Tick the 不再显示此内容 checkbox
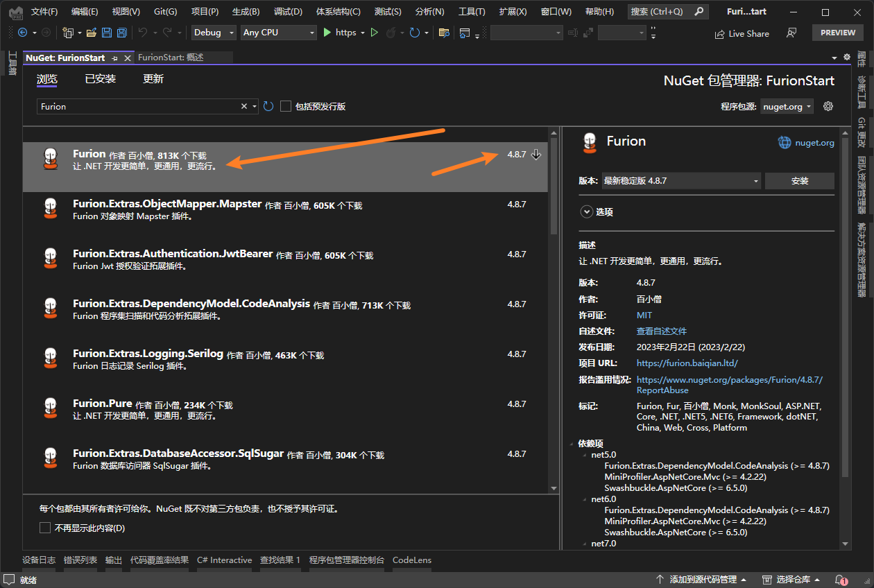This screenshot has width=874, height=588. tap(45, 528)
